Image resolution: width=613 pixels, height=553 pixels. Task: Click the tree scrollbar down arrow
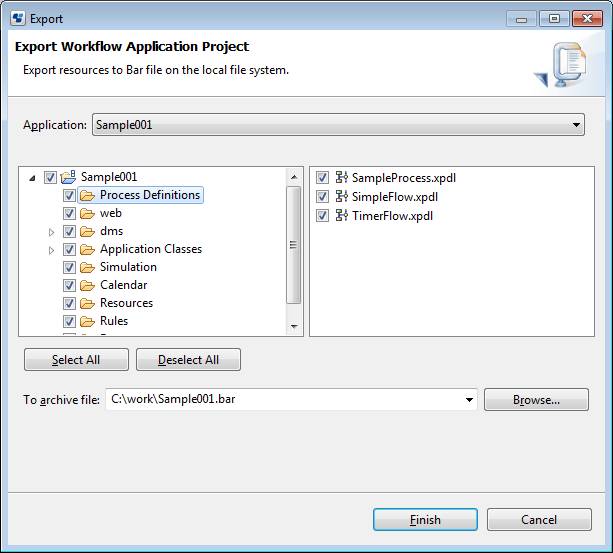pos(294,326)
